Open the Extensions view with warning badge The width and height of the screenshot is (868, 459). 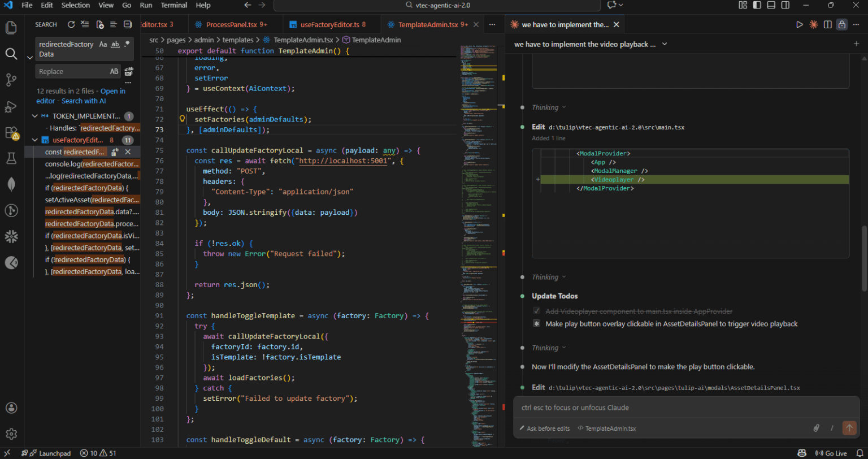tap(11, 133)
